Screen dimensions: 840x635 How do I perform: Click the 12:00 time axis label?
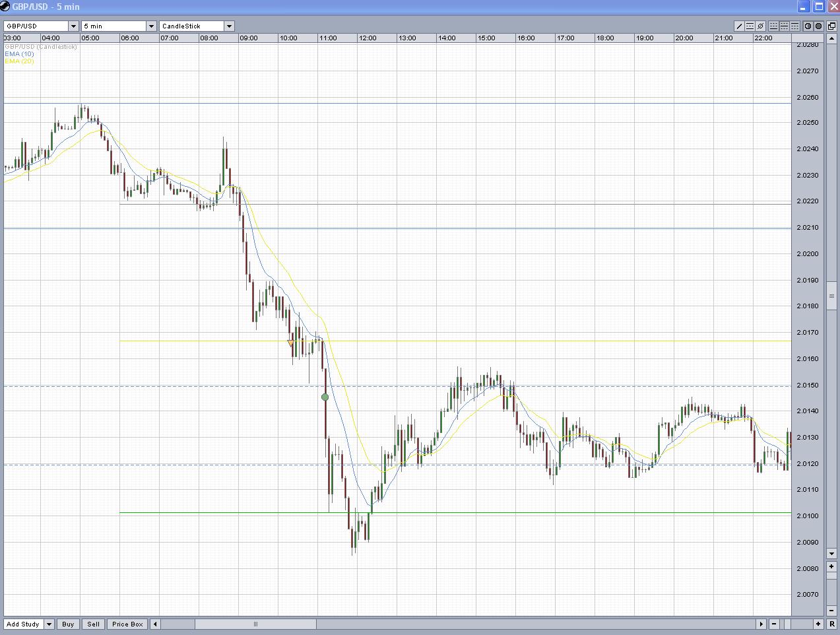(368, 38)
